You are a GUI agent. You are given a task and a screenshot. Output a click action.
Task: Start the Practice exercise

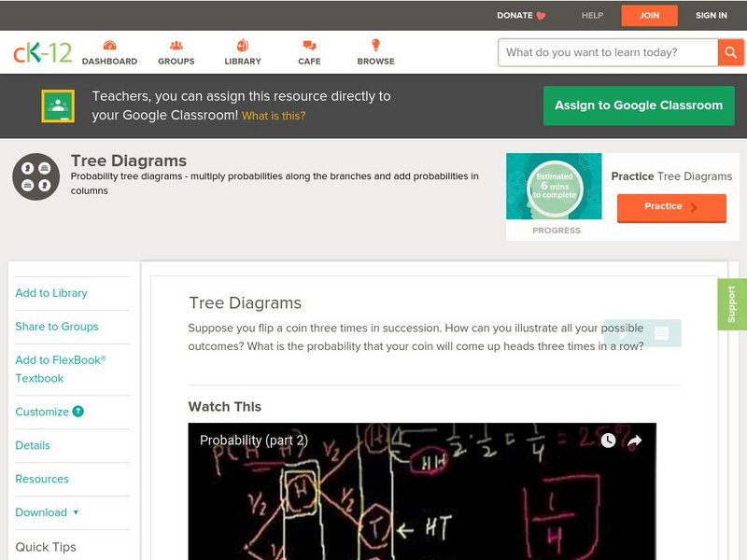click(x=671, y=207)
